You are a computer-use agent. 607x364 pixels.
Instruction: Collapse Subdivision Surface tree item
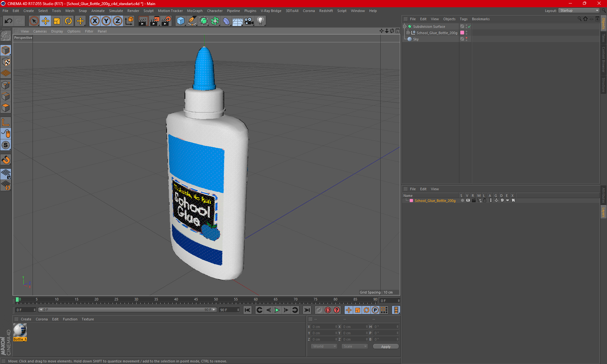(x=405, y=27)
